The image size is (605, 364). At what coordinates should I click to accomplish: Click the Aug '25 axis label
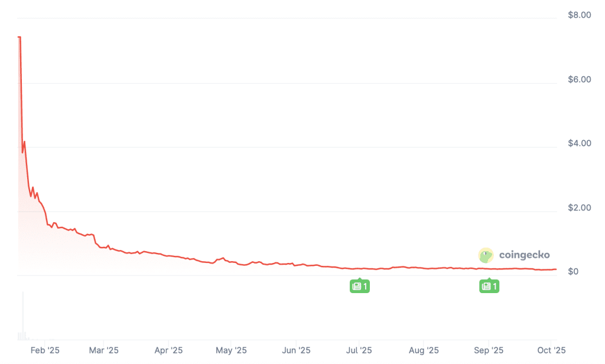tap(424, 350)
